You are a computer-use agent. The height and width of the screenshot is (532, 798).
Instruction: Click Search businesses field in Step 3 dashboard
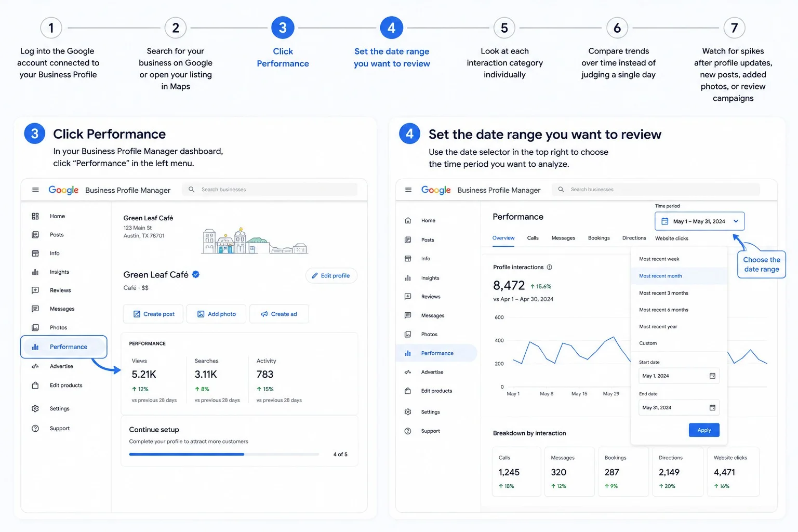tap(270, 190)
